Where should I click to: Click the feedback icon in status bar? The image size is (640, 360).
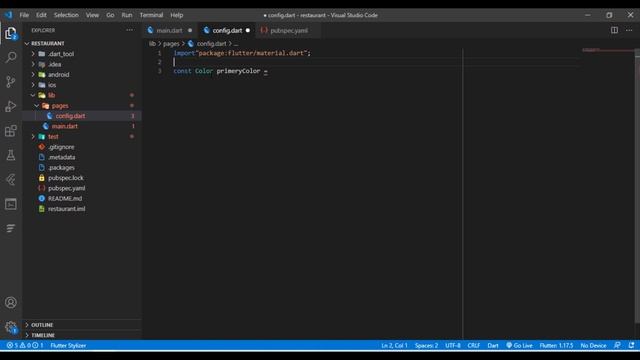tap(618, 345)
